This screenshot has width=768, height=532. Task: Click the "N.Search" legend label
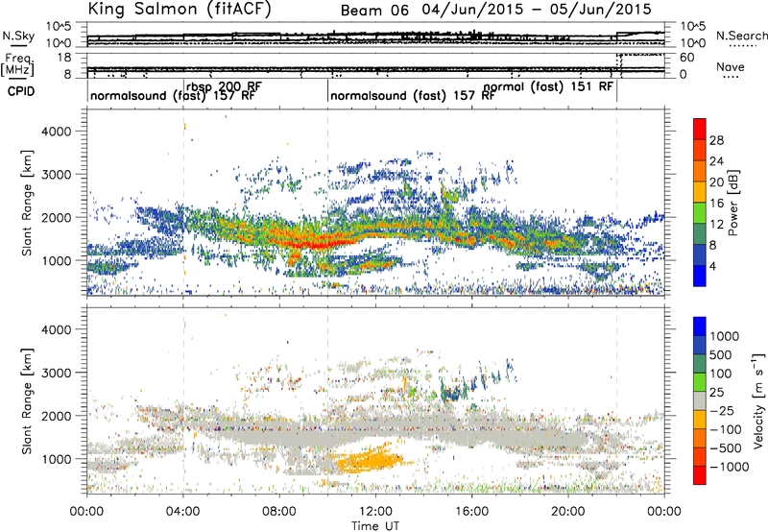click(x=741, y=36)
